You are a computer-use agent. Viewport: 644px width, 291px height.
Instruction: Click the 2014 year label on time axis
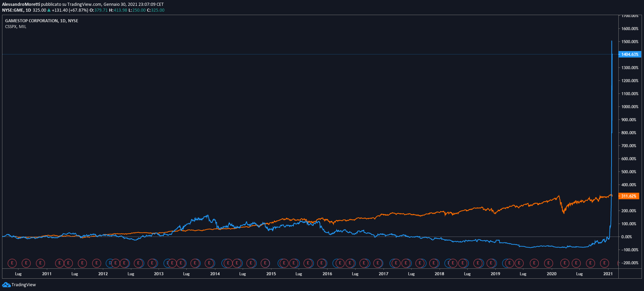(x=215, y=274)
